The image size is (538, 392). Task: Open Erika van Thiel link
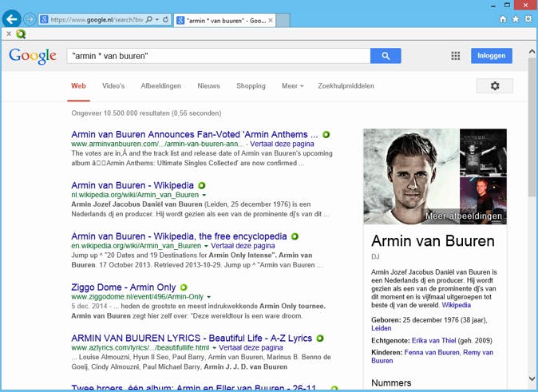tap(433, 341)
